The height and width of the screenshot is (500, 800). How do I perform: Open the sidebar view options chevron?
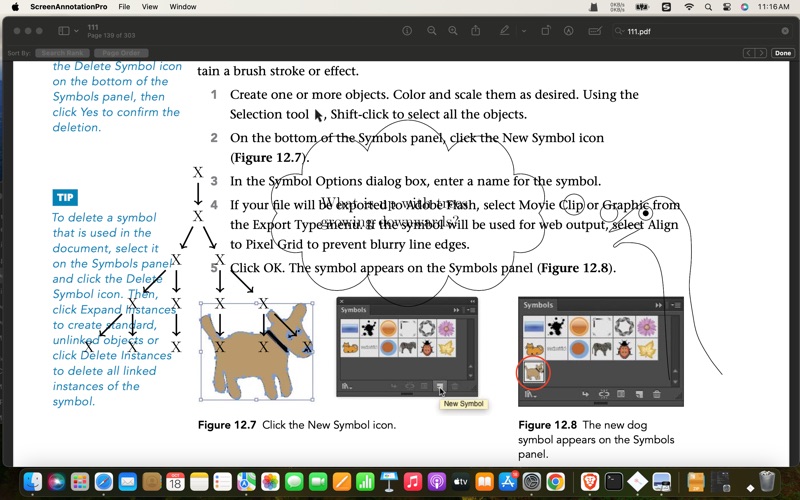pyautogui.click(x=76, y=31)
